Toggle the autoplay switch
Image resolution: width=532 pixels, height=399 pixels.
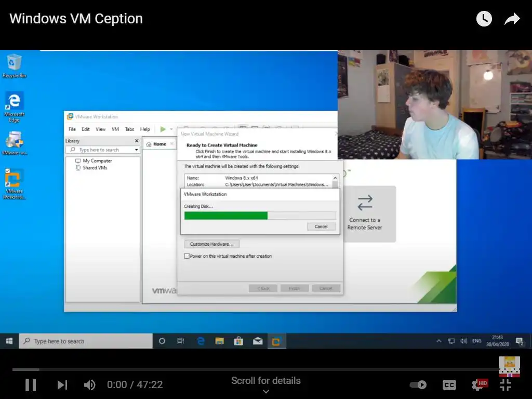[418, 385]
